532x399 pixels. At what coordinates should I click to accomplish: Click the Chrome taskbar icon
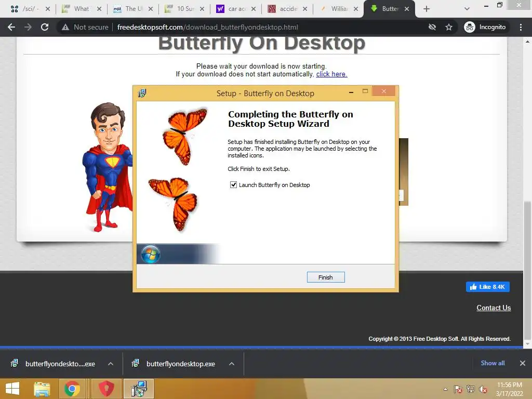click(x=72, y=389)
